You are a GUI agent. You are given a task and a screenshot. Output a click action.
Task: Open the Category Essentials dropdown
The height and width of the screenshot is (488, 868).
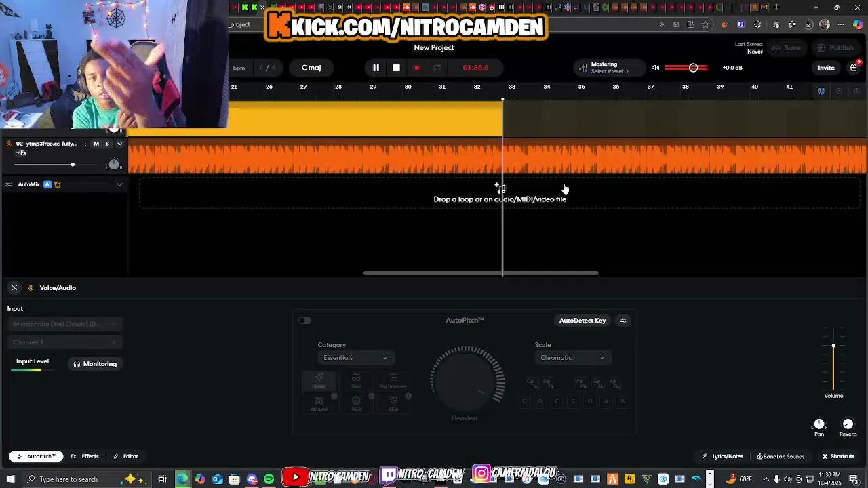[x=355, y=358]
